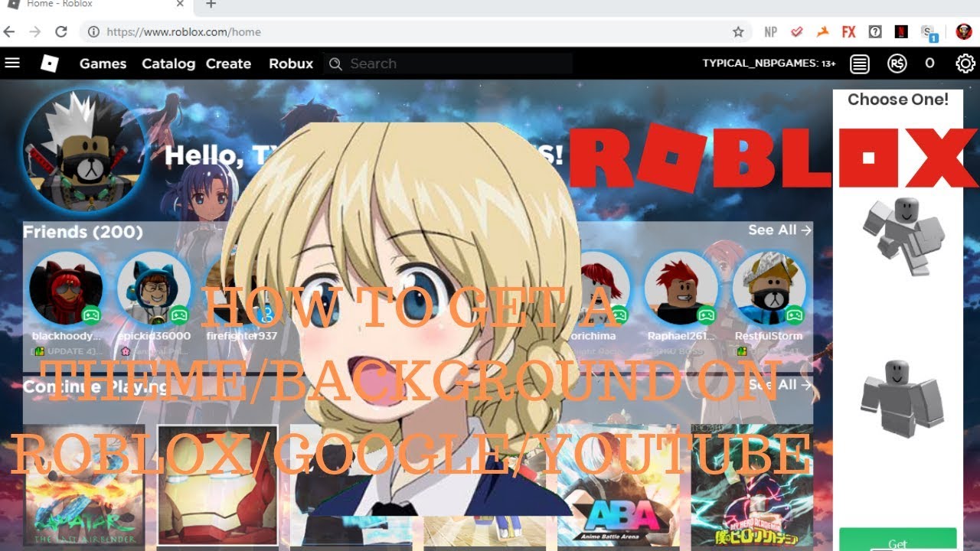
Task: Click the red checkmark extension icon
Action: (x=796, y=31)
